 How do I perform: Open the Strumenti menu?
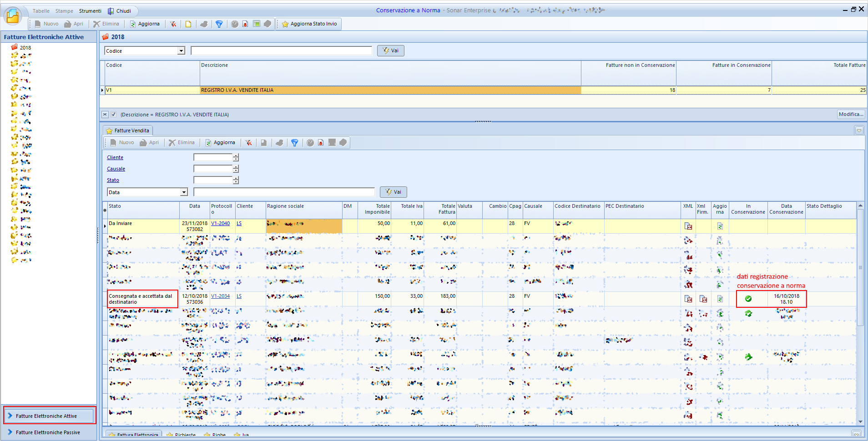point(90,11)
